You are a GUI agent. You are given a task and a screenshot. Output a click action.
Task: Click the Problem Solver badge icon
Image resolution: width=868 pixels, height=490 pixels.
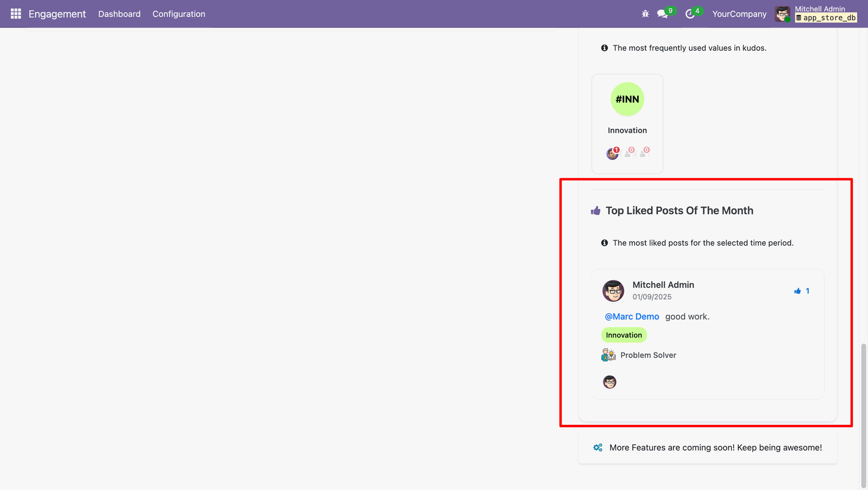coord(609,355)
